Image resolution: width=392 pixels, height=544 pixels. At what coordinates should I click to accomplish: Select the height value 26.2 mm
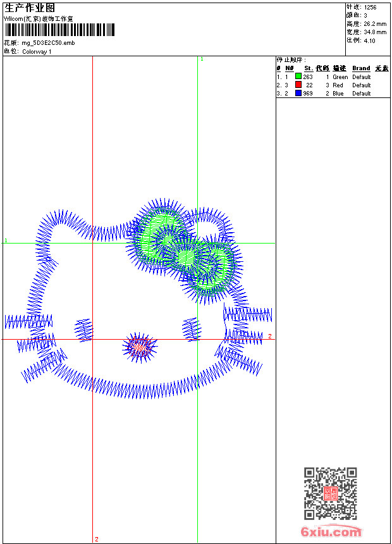(375, 24)
